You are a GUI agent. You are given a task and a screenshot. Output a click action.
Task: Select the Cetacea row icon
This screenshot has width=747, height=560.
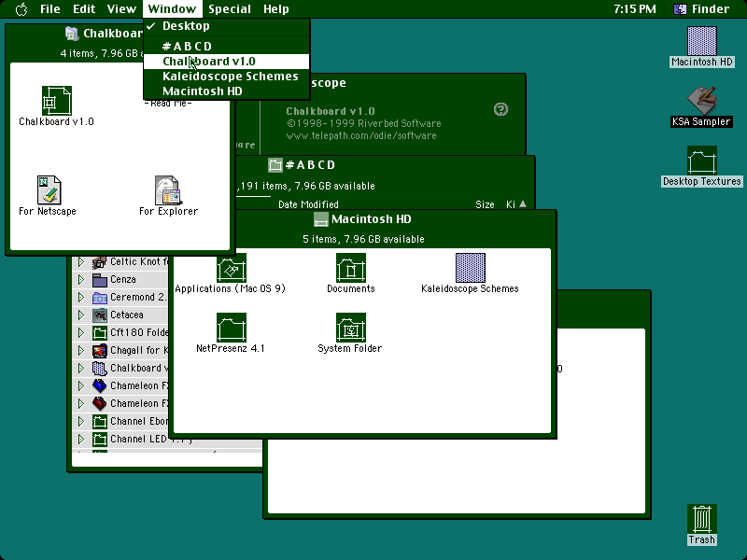[100, 315]
